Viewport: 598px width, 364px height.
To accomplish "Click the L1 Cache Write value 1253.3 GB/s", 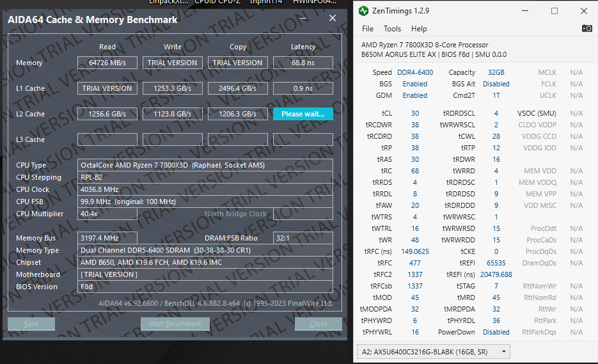I will 173,88.
